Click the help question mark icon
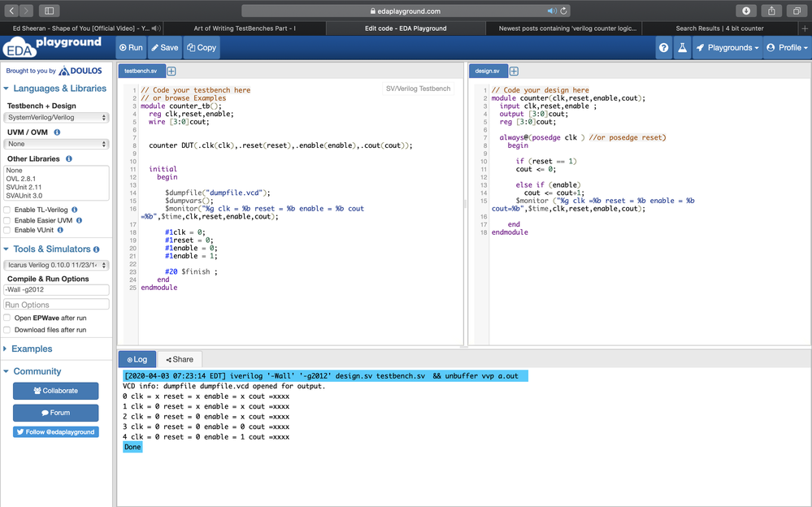 [x=664, y=48]
